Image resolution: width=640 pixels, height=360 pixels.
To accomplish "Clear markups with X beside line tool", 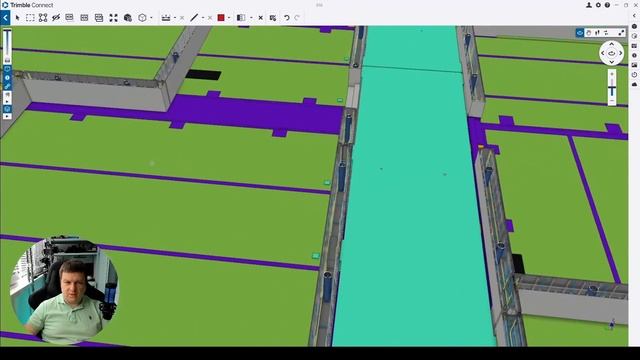I will point(210,18).
